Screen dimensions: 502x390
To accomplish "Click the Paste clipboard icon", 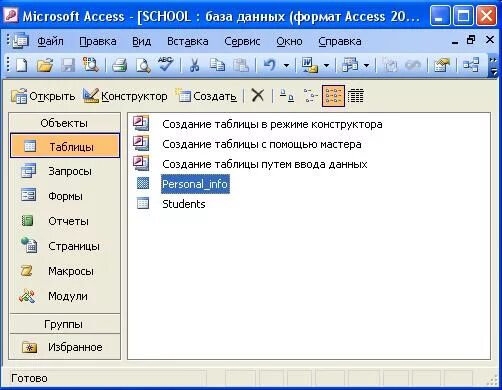I will (x=241, y=65).
